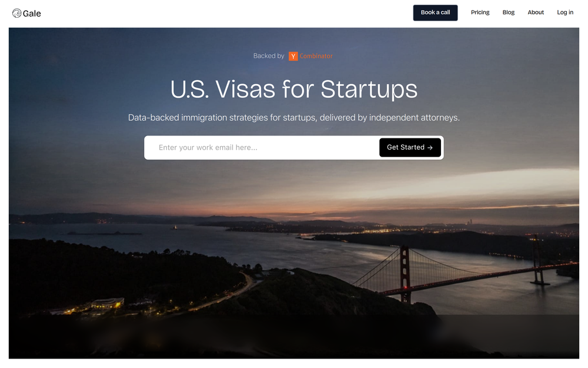Click the data-backed immigration strategies subtitle
Screen dimensions: 588x368
click(x=293, y=118)
